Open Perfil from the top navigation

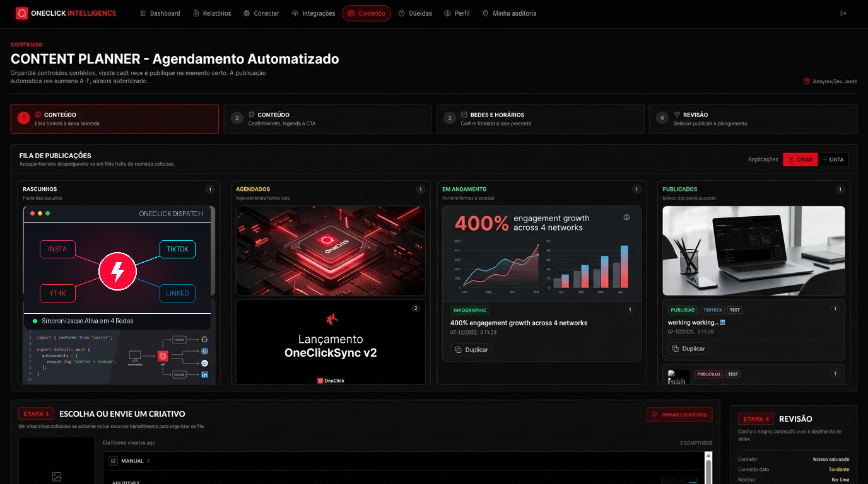pyautogui.click(x=457, y=13)
